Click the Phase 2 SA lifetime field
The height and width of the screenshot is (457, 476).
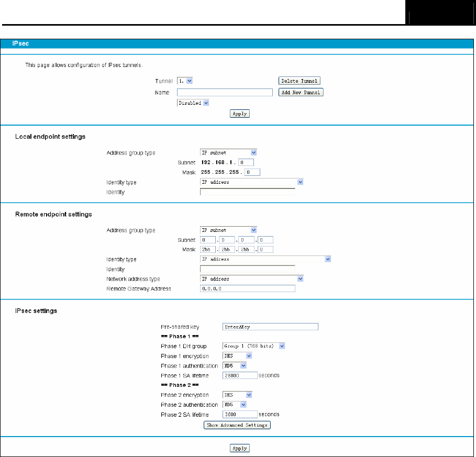point(240,414)
